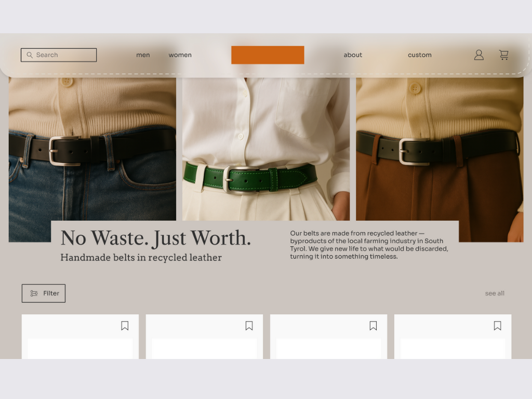Toggle the bookmark on the fourth product card
The width and height of the screenshot is (532, 399).
pyautogui.click(x=497, y=326)
